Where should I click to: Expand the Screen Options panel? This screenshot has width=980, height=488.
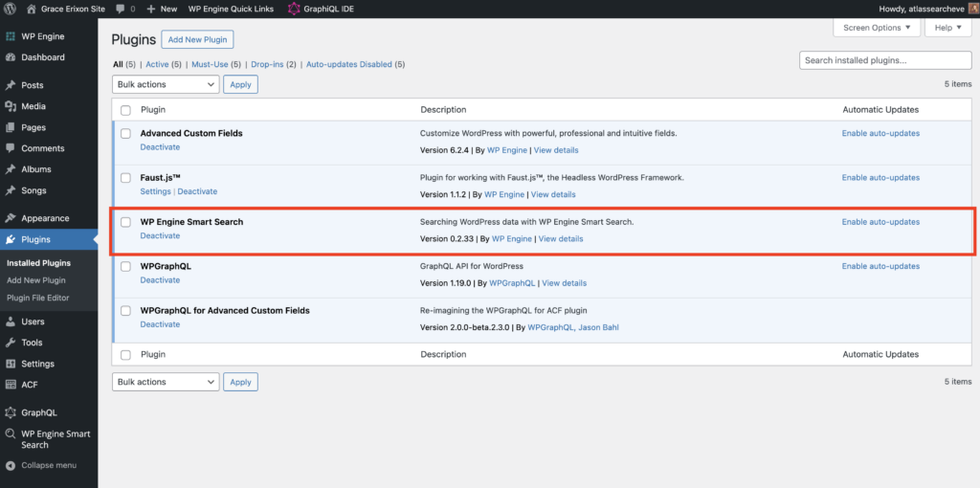coord(877,28)
